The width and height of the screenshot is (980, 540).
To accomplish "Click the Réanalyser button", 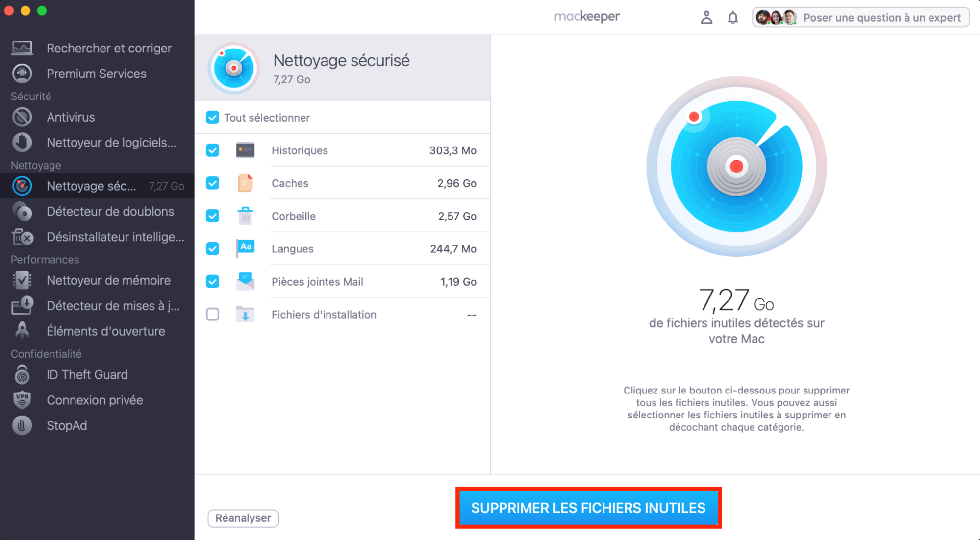I will [243, 518].
